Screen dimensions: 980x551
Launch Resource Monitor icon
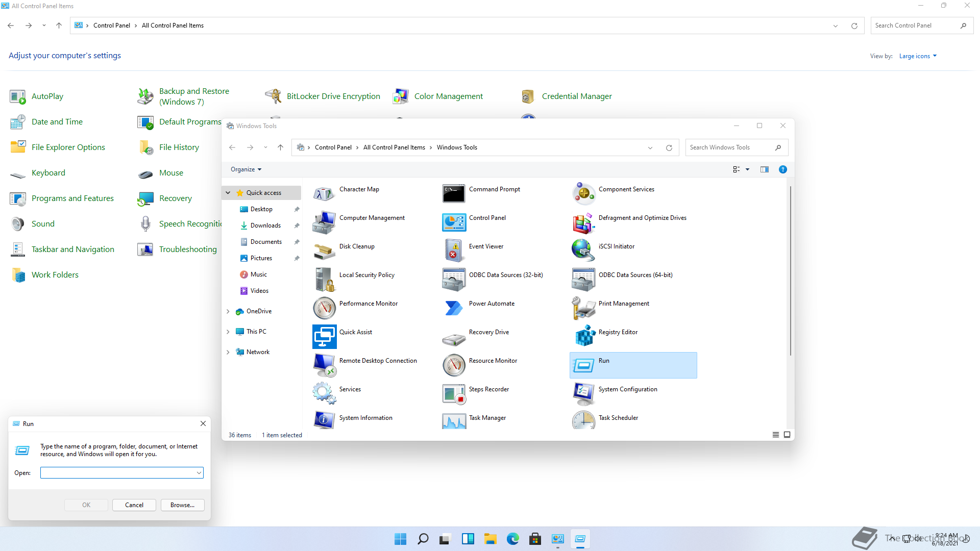coord(454,365)
